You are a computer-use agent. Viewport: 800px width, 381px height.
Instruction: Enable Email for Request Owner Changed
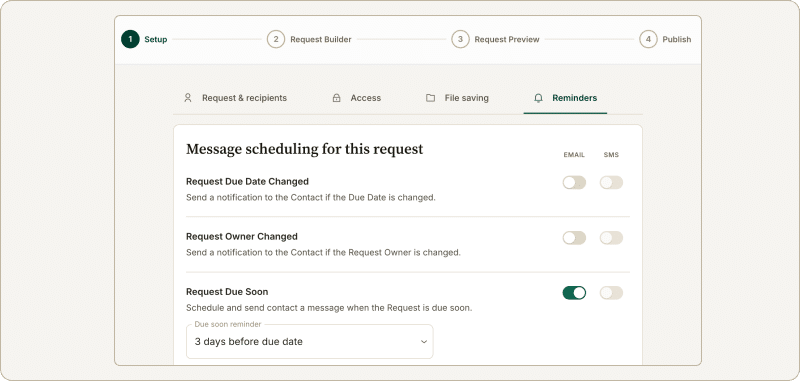tap(574, 238)
